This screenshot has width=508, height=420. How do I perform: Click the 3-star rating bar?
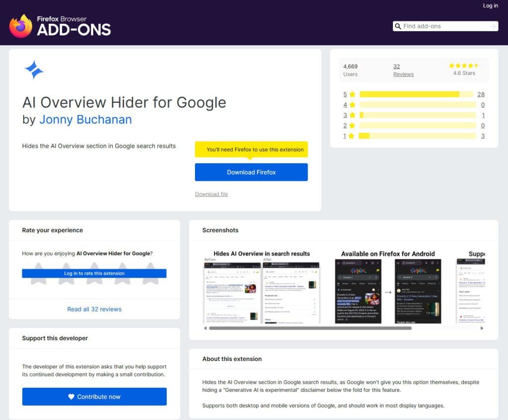pyautogui.click(x=418, y=115)
